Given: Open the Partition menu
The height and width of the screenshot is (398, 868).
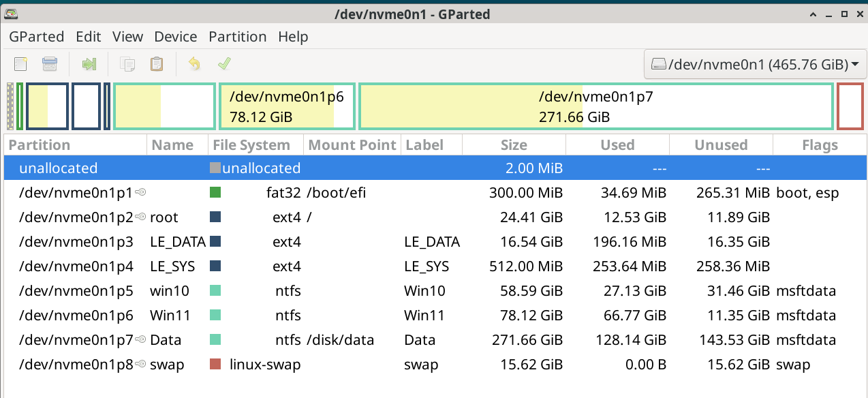Looking at the screenshot, I should coord(237,37).
